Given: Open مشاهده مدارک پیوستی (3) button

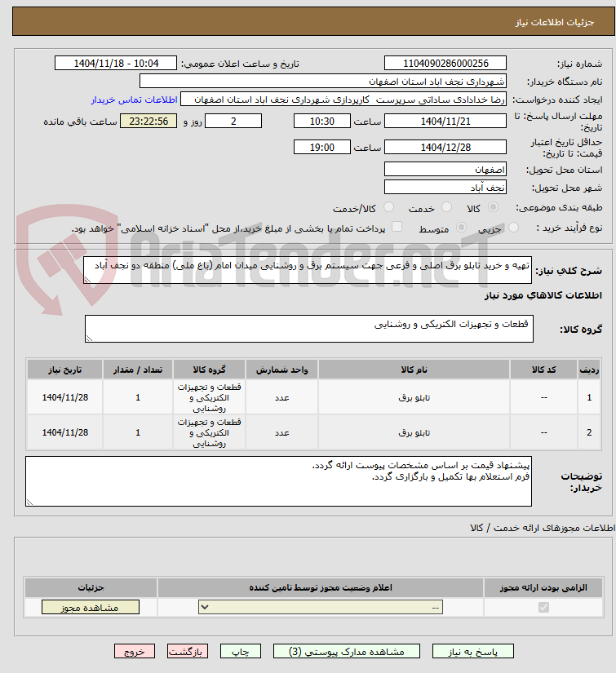Looking at the screenshot, I should pos(347,652).
